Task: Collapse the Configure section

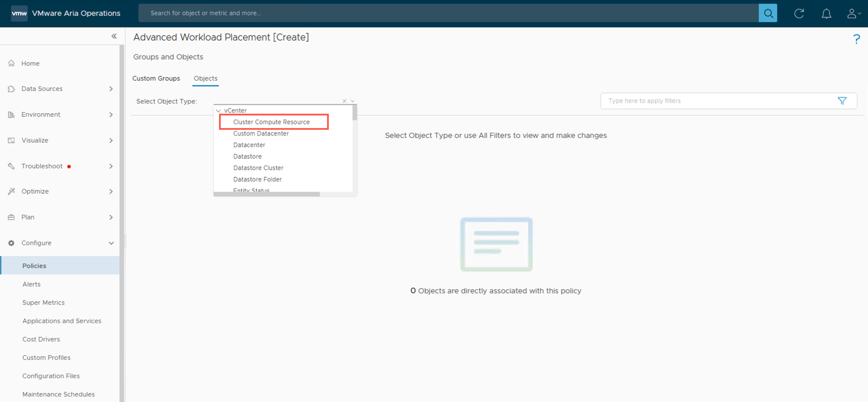Action: [x=111, y=243]
